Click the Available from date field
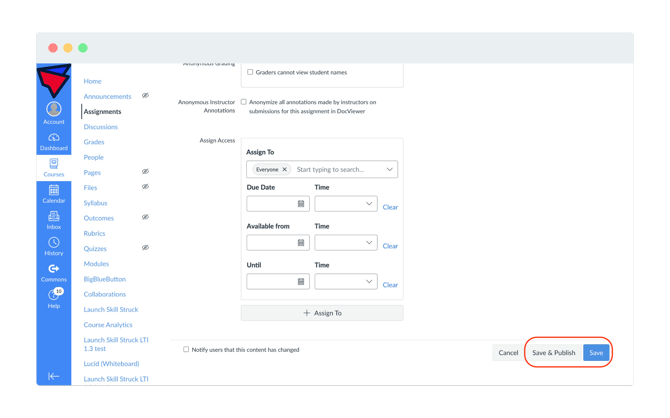Viewport: 670px width, 418px height. (278, 243)
